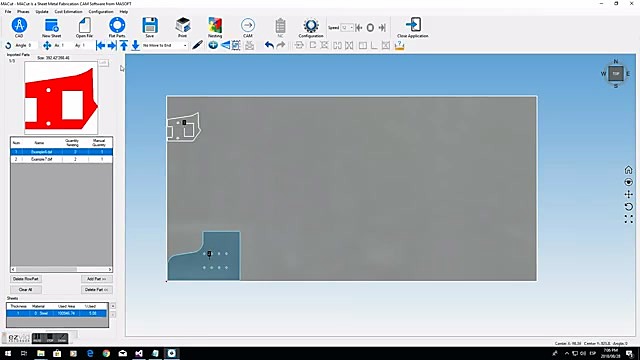640x360 pixels.
Task: Open Windows Start menu
Action: point(8,353)
